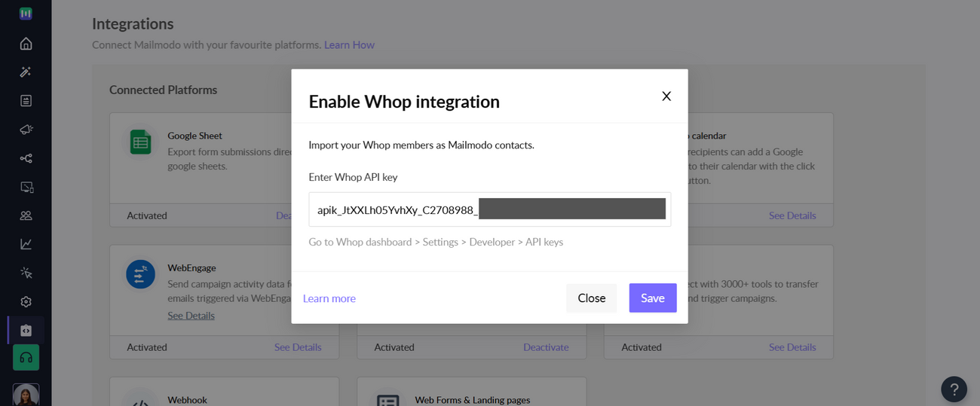Open the campaigns megaphone sidebar icon
This screenshot has width=980, height=406.
pyautogui.click(x=26, y=130)
